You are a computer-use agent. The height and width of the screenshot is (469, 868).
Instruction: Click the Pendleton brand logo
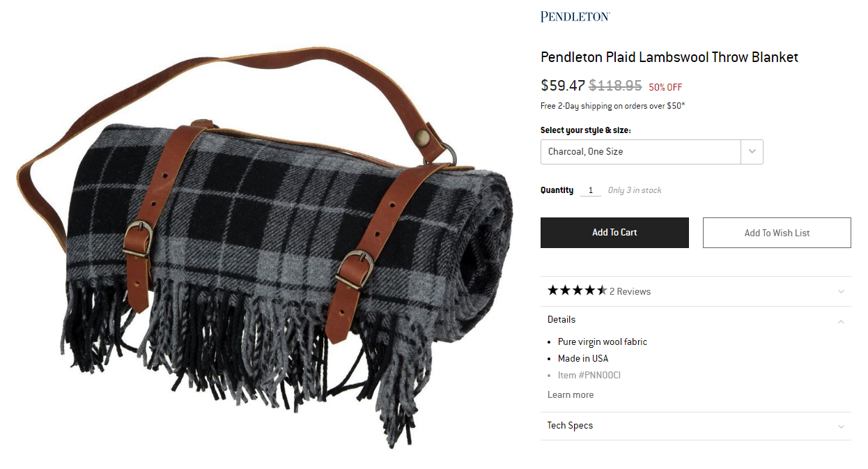coord(575,16)
